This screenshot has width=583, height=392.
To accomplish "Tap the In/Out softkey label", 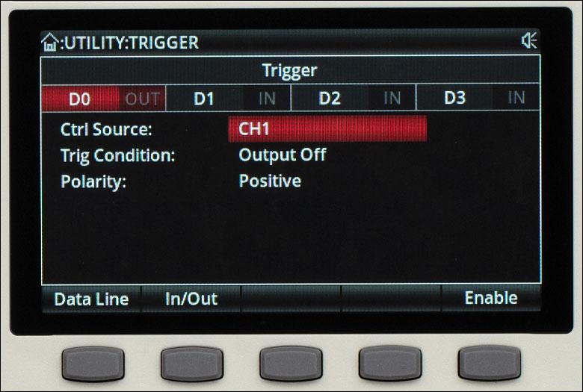I will coord(191,299).
